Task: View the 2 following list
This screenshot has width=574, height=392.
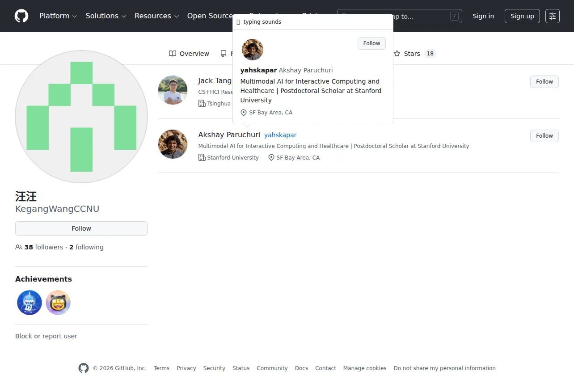Action: tap(86, 247)
